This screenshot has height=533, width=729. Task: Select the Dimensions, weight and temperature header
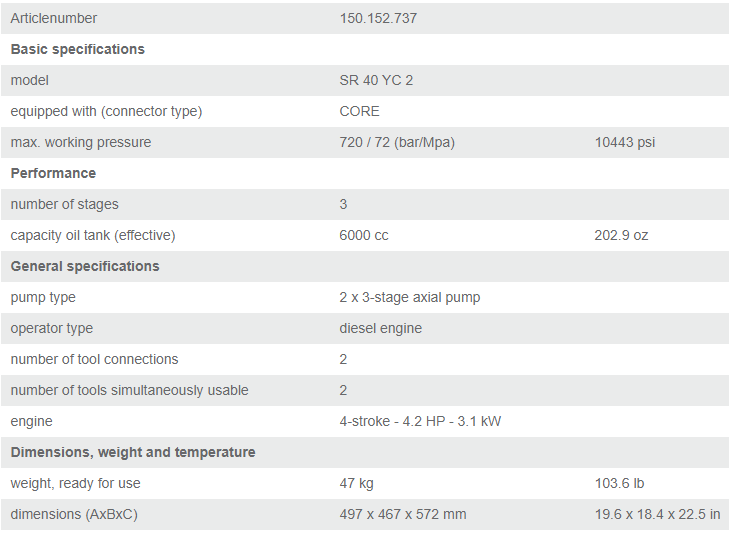[x=133, y=452]
